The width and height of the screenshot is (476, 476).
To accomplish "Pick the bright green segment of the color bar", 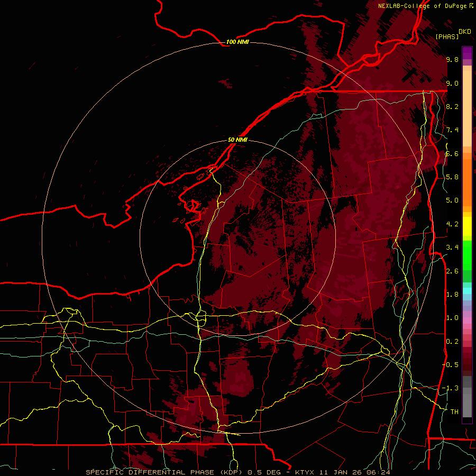I will (467, 255).
